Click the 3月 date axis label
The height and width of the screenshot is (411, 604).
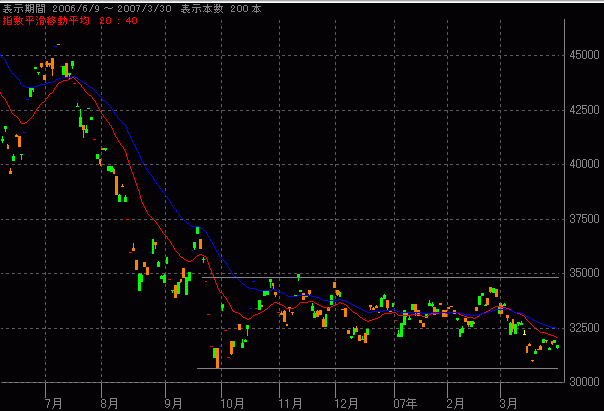pyautogui.click(x=508, y=403)
